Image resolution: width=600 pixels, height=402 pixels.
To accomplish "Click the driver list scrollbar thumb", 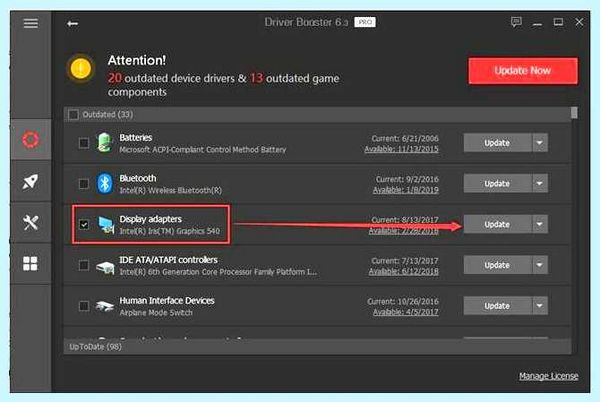I will pyautogui.click(x=574, y=112).
